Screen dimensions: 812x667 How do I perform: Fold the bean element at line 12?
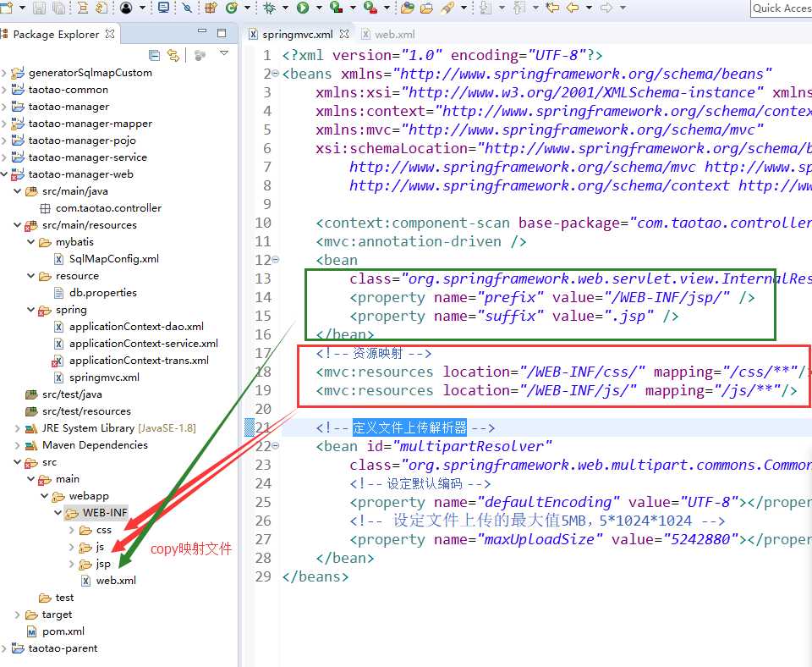276,260
